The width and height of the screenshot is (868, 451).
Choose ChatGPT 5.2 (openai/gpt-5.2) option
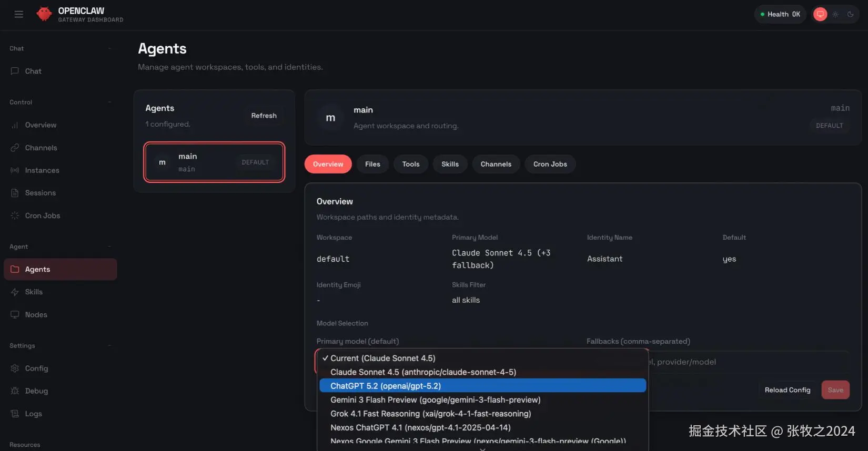click(x=482, y=386)
